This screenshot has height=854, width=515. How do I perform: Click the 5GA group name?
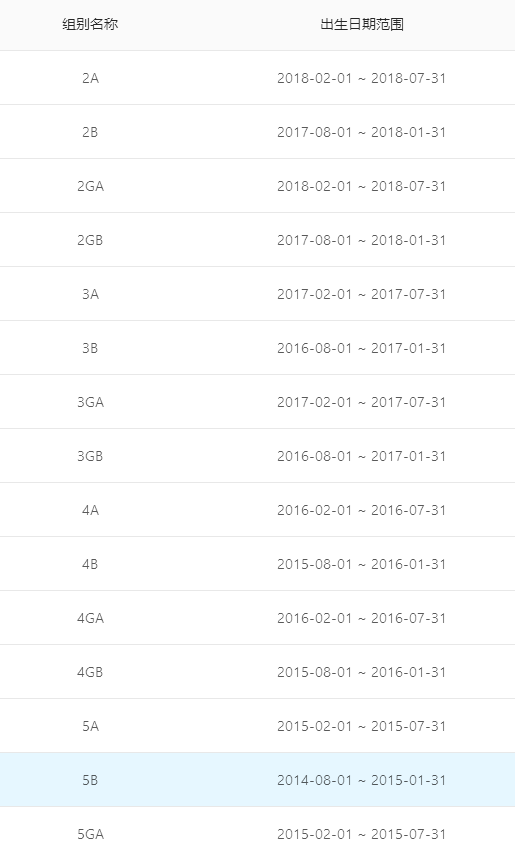[x=90, y=833]
